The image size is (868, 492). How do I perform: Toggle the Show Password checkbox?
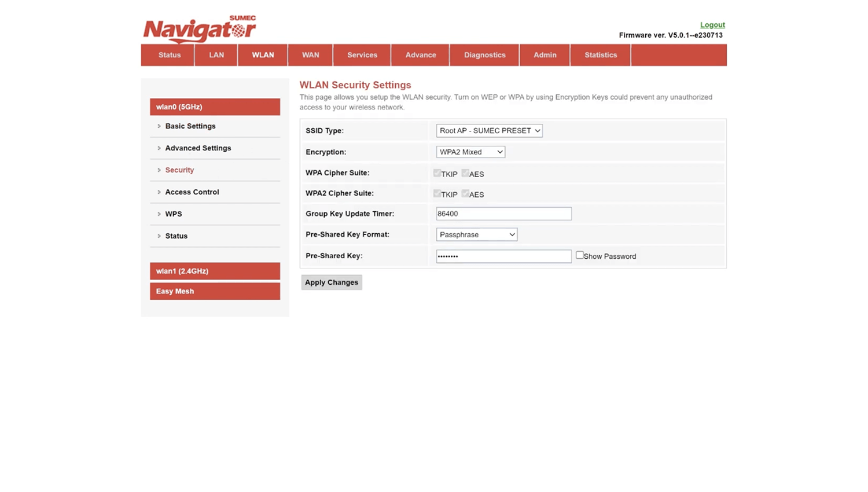coord(579,255)
